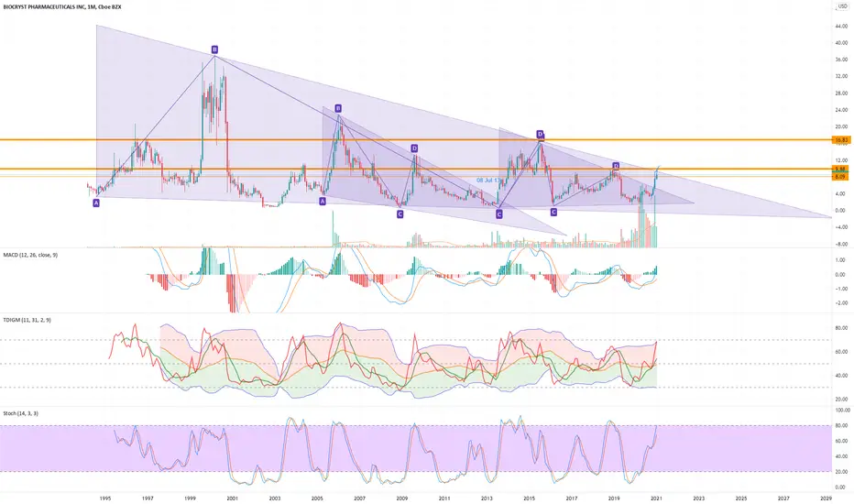Click the 9.88 price label on axis

pyautogui.click(x=841, y=170)
